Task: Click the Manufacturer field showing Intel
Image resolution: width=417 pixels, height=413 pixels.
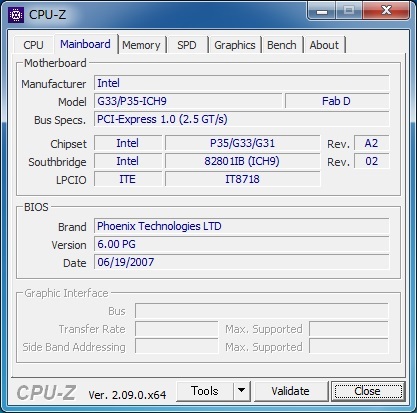Action: 242,83
